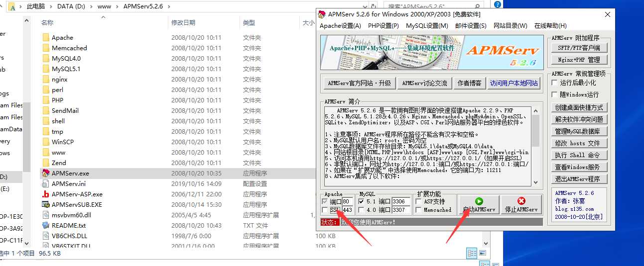Click the 创建桌面快捷方式 button
This screenshot has height=266, width=644.
pyautogui.click(x=579, y=107)
